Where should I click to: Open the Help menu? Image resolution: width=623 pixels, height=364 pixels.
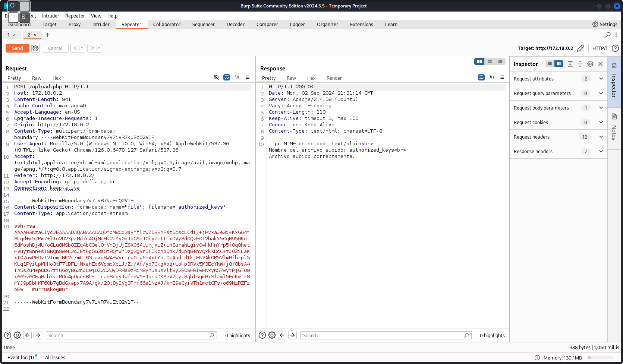click(112, 16)
